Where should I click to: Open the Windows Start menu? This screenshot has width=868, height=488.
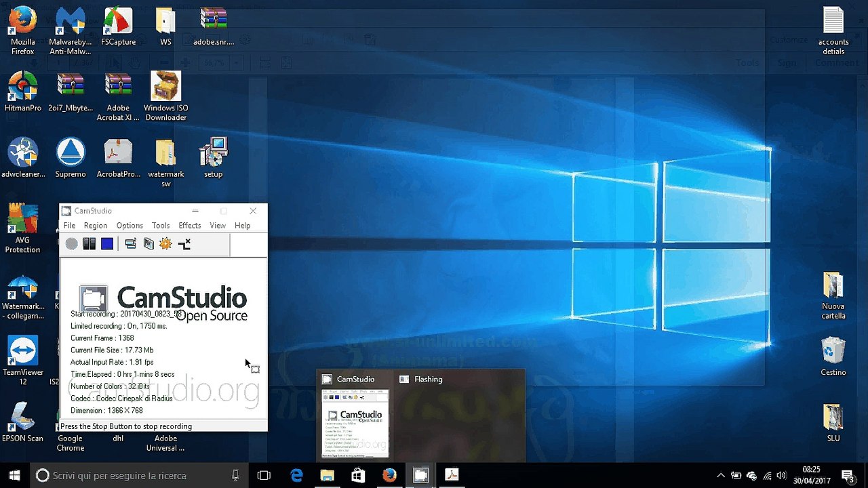[15, 475]
